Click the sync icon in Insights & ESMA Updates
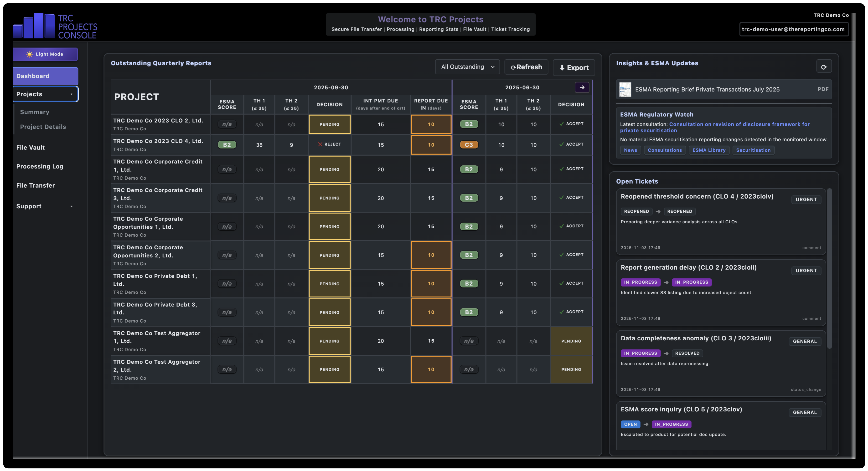 (x=825, y=66)
